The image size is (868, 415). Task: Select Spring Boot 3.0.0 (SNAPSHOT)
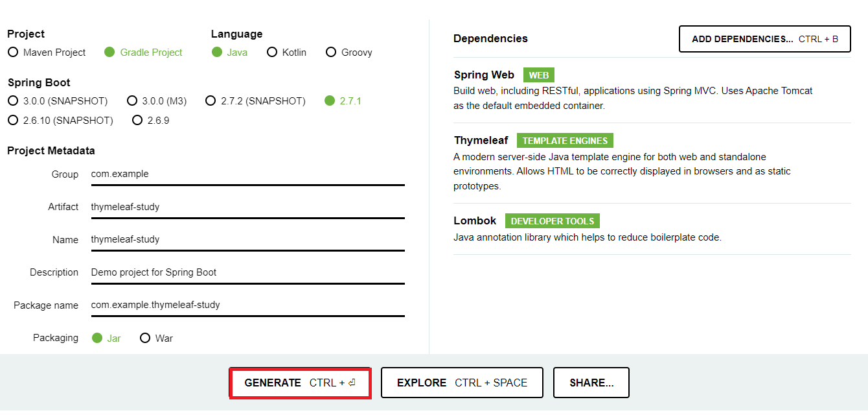pos(58,101)
